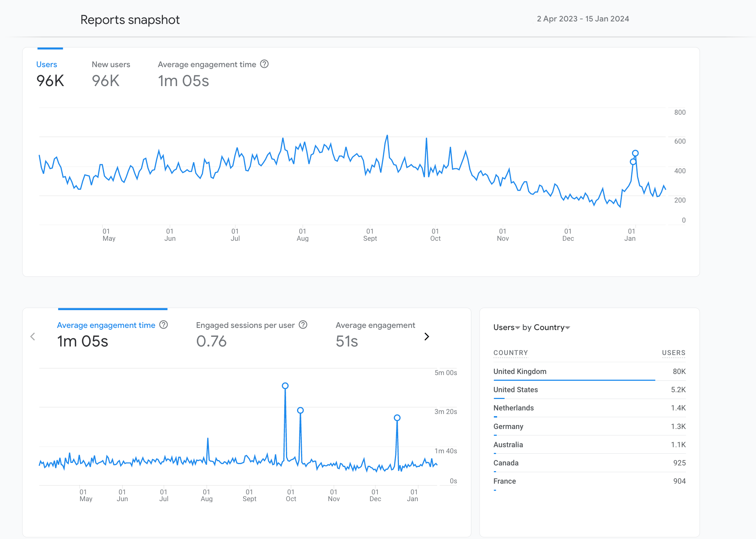Click help icon beside top Average engagement time
This screenshot has width=756, height=539.
[264, 64]
